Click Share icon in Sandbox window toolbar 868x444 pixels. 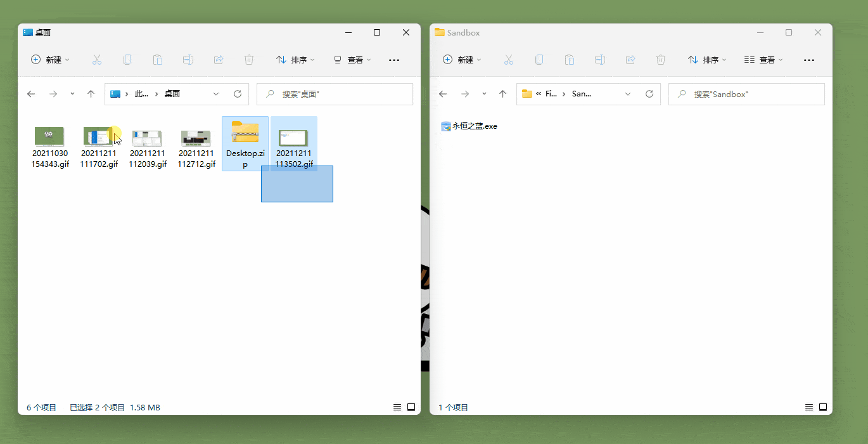point(630,60)
